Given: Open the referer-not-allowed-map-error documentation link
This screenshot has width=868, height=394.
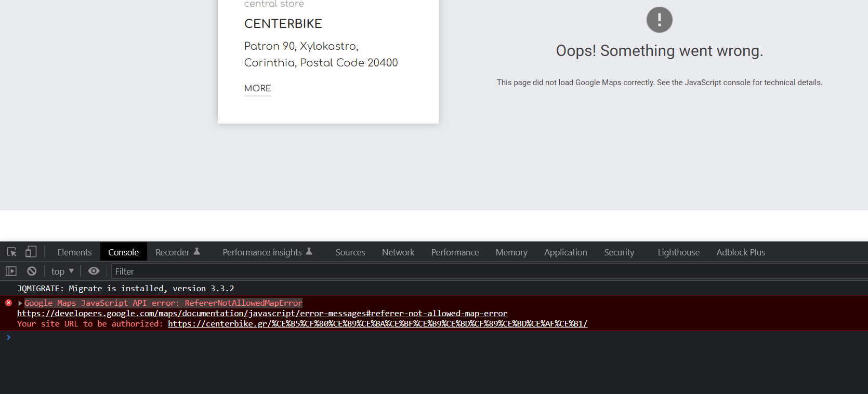Looking at the screenshot, I should coord(262,314).
